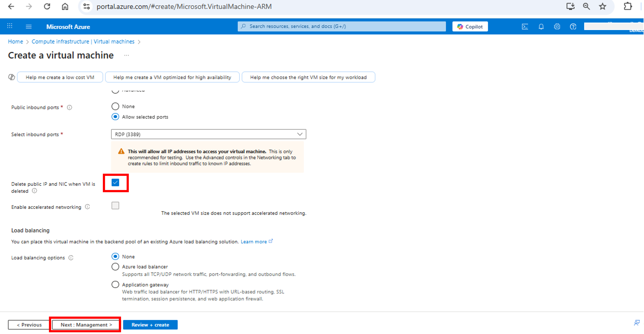
Task: Open the Azure portal hamburger menu
Action: point(28,26)
